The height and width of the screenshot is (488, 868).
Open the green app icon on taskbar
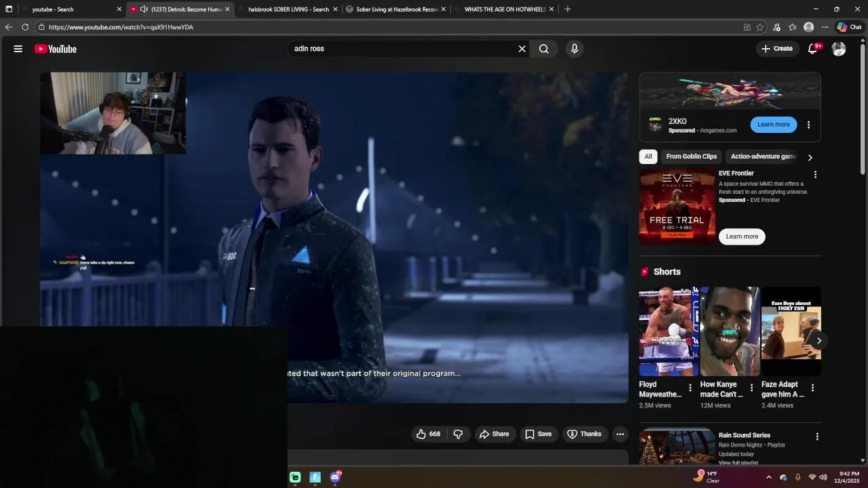(295, 477)
